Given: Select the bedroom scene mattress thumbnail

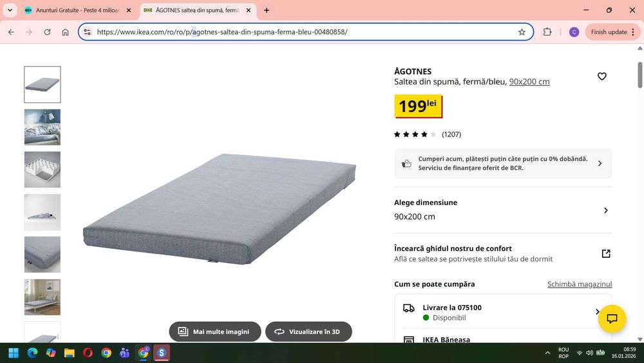Looking at the screenshot, I should coord(43,297).
